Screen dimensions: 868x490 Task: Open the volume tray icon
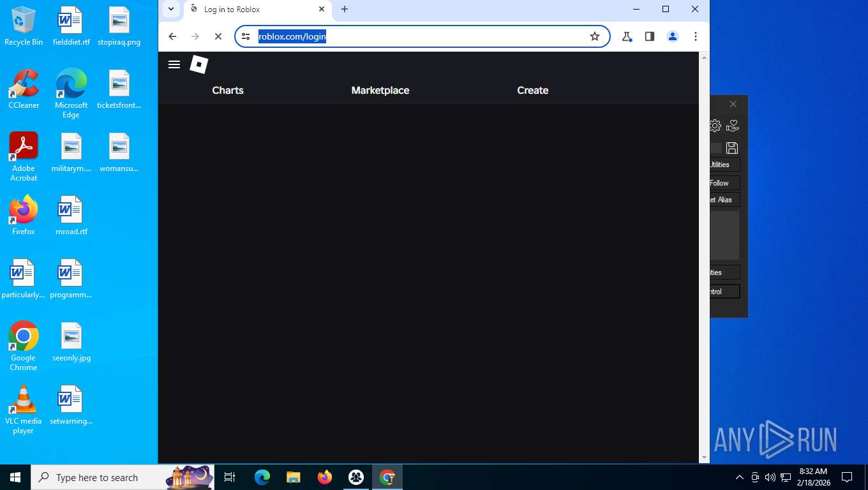pyautogui.click(x=770, y=477)
